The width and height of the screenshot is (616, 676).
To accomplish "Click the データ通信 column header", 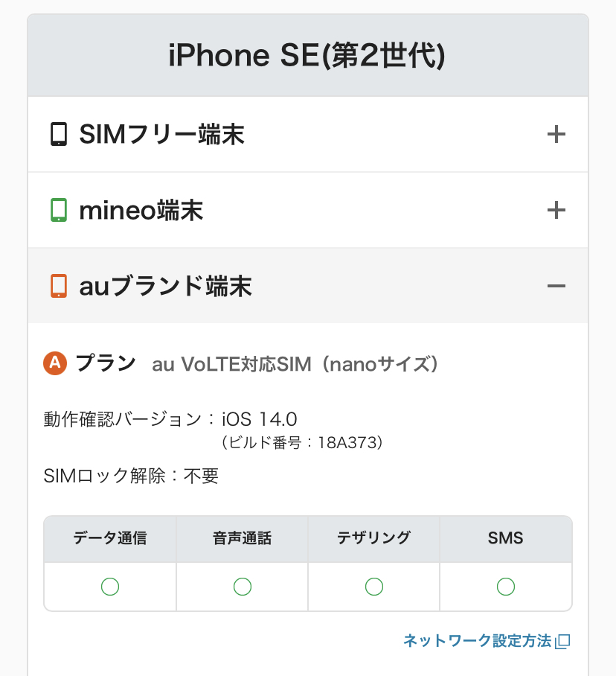I will (x=110, y=538).
